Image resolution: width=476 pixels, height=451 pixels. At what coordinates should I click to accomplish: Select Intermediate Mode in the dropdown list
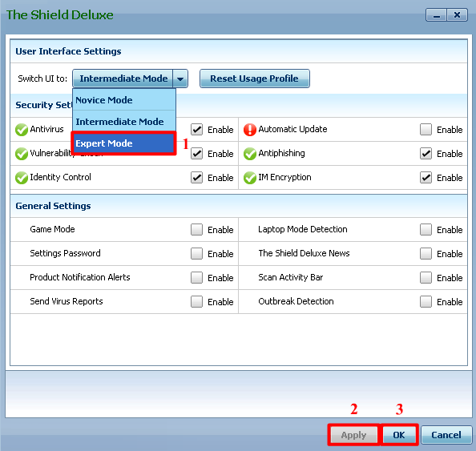124,122
